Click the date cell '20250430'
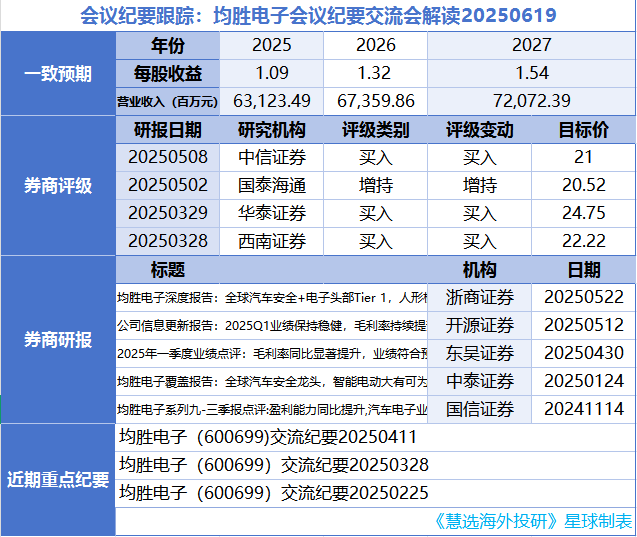 583,354
